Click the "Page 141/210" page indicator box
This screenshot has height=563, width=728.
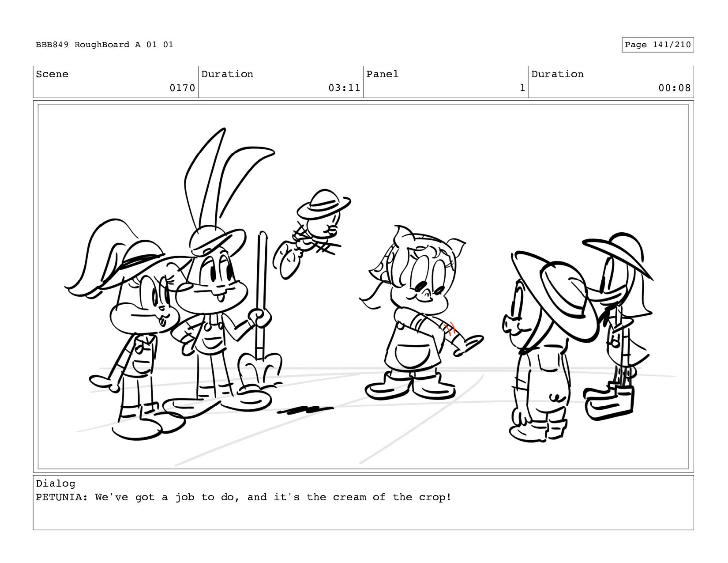[657, 45]
